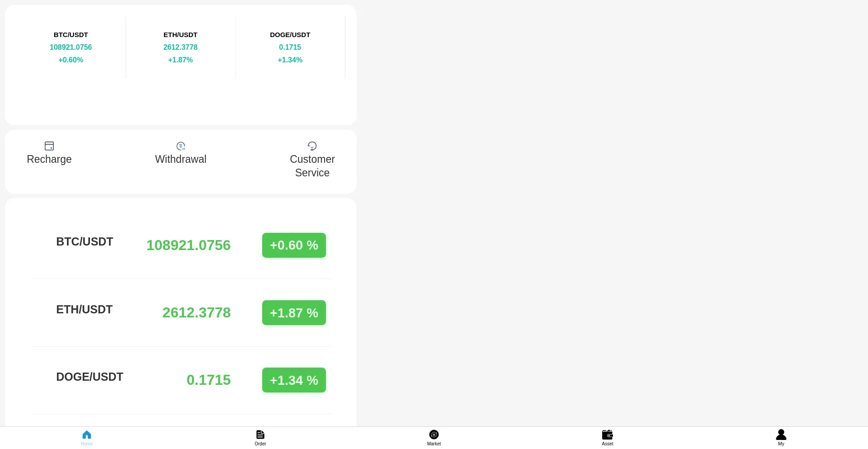Image resolution: width=868 pixels, height=449 pixels.
Task: Select the Market icon in bottom bar
Action: point(434,434)
